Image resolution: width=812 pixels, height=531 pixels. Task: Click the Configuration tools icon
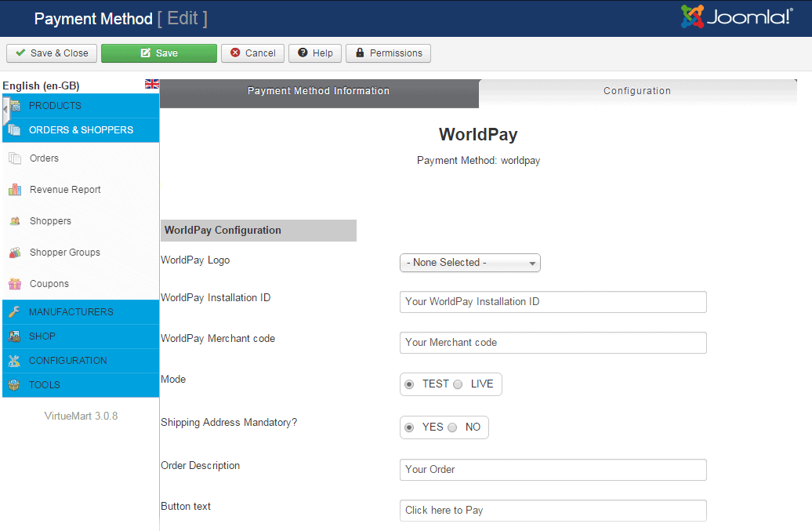coord(14,361)
